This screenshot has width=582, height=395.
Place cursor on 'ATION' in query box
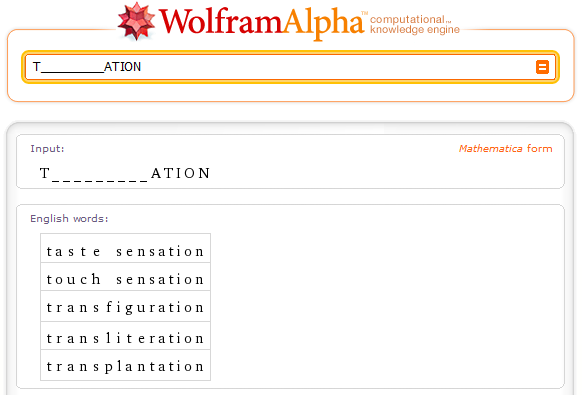tap(122, 67)
